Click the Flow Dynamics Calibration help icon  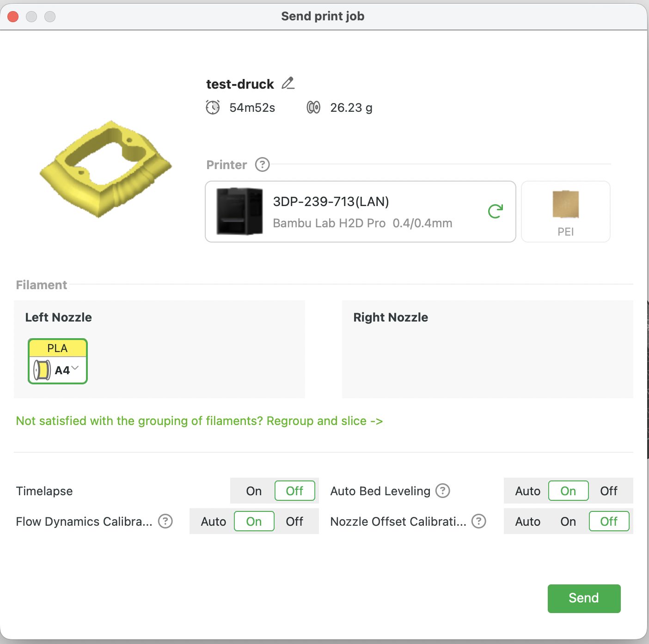click(165, 521)
